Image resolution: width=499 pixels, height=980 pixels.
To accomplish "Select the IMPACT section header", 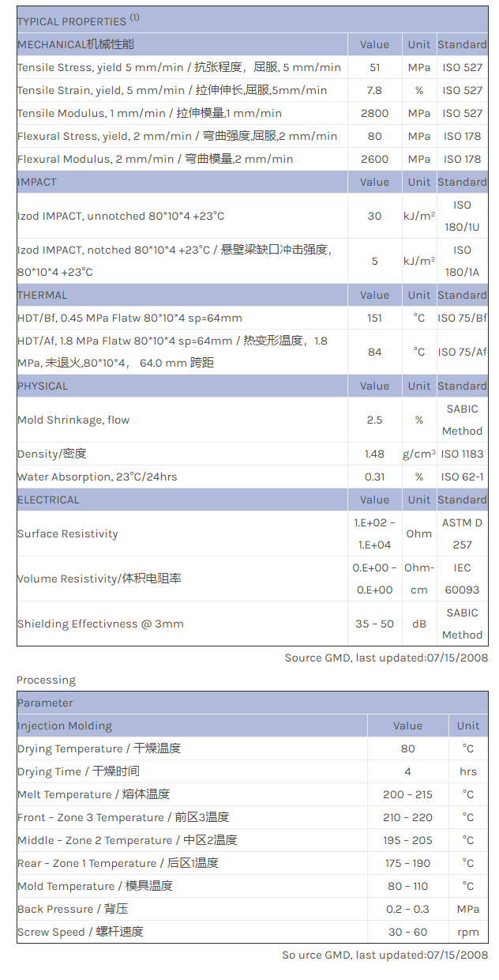I will click(x=37, y=182).
